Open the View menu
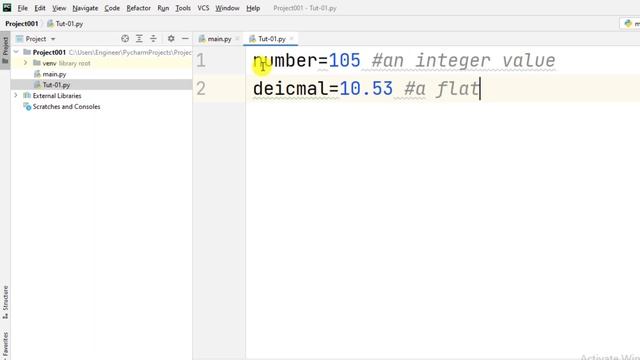The width and height of the screenshot is (640, 360). 59,8
